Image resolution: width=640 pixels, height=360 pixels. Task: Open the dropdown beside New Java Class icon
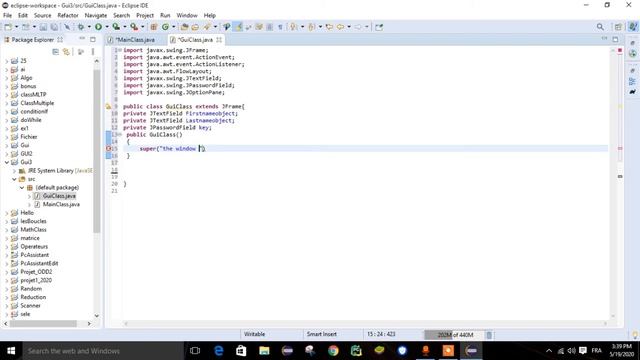[173, 27]
